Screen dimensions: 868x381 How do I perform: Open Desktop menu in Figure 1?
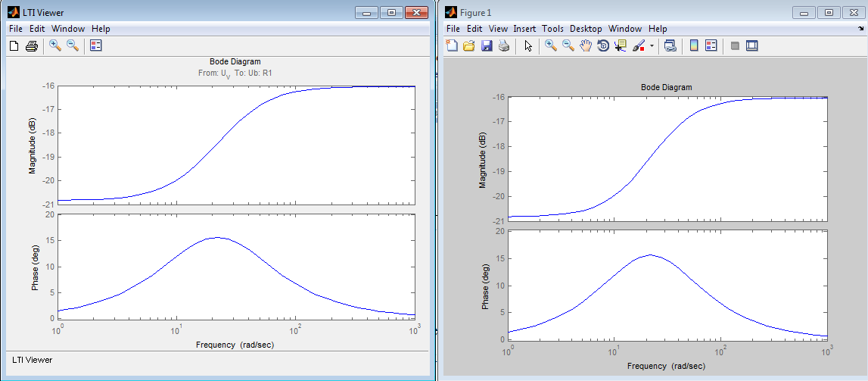pos(586,29)
